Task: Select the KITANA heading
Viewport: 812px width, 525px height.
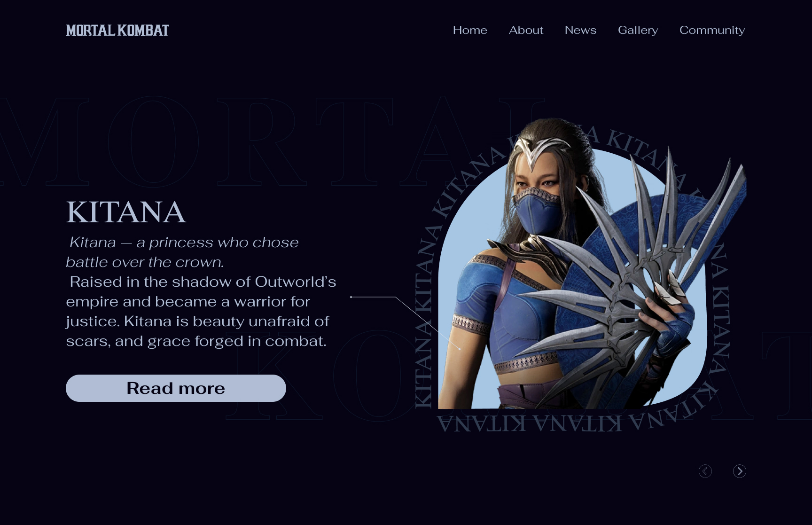Action: [x=126, y=212]
